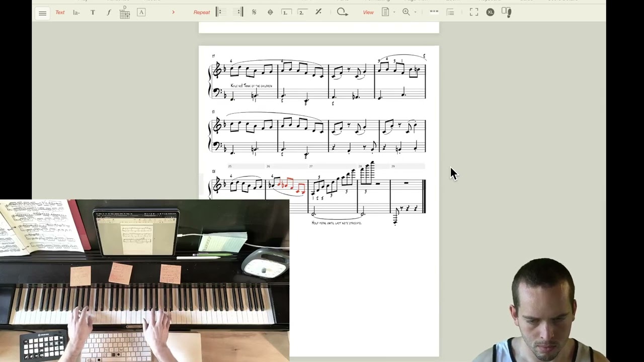Click the whole rest in the last measure
Viewport: 644px width, 362px height.
pos(406,183)
